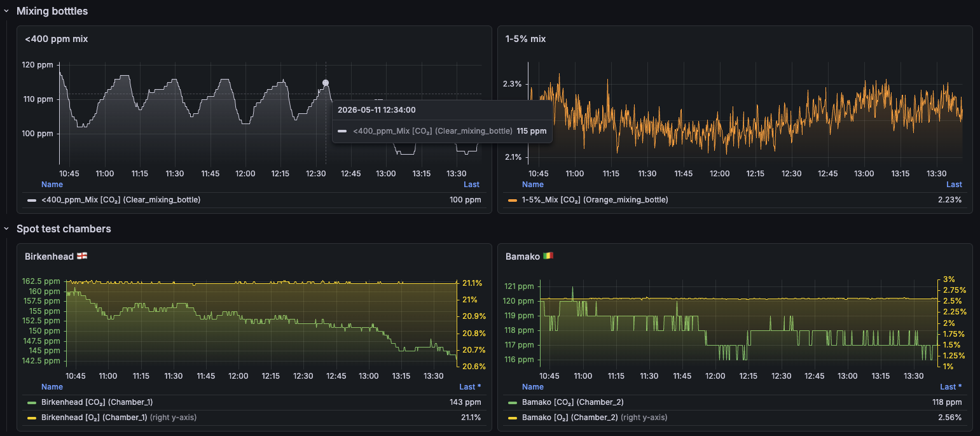Sort Birkenhead legend by Name
Screen dimensions: 980x436
(x=52, y=387)
